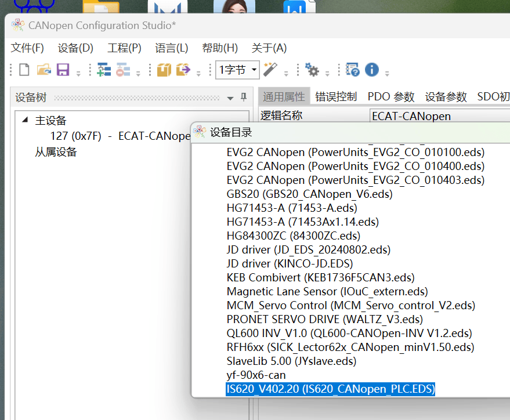This screenshot has width=510, height=420.
Task: Select EVG2 CANopen 010100.eds entry
Action: [356, 152]
